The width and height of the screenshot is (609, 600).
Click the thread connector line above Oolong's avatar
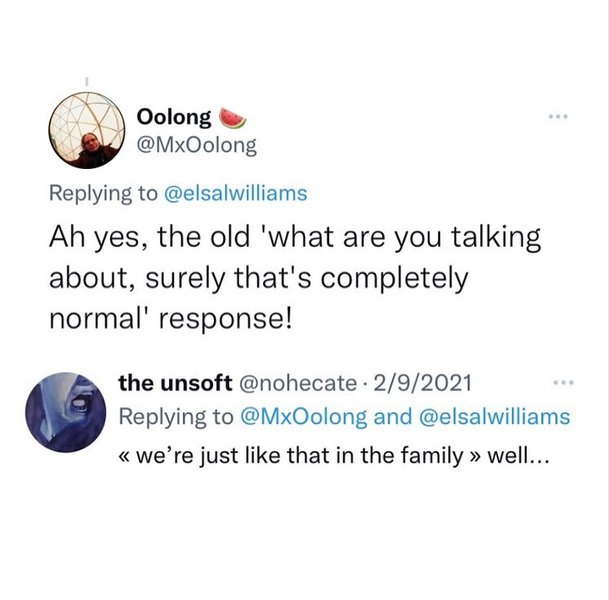(x=86, y=82)
